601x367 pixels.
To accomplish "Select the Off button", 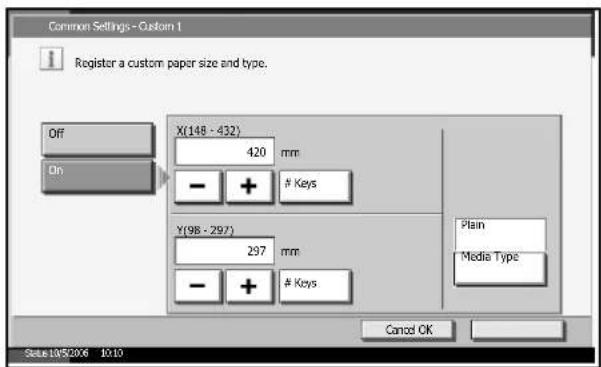I will point(97,139).
